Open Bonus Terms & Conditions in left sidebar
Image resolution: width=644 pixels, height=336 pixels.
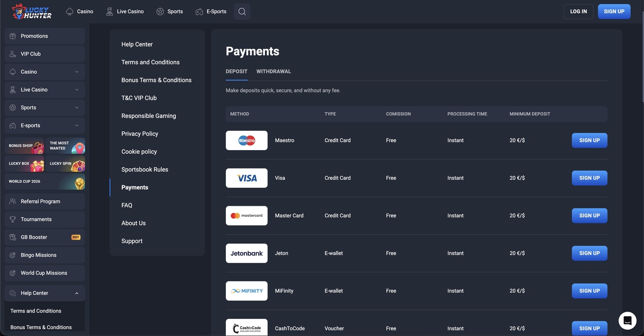(41, 327)
